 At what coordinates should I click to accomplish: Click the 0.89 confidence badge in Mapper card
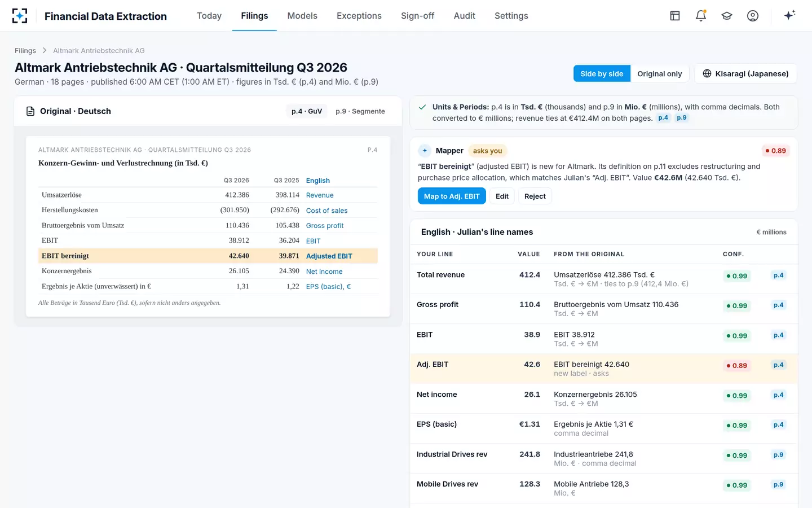point(775,151)
